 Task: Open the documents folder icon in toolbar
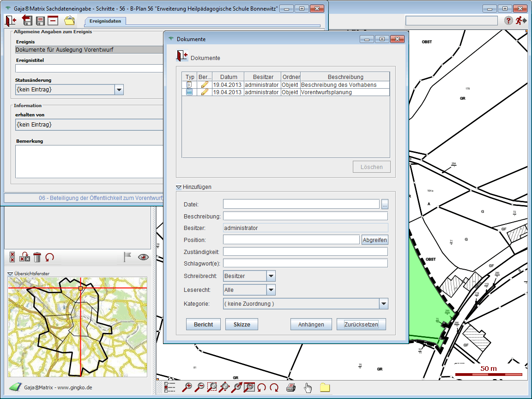click(69, 20)
